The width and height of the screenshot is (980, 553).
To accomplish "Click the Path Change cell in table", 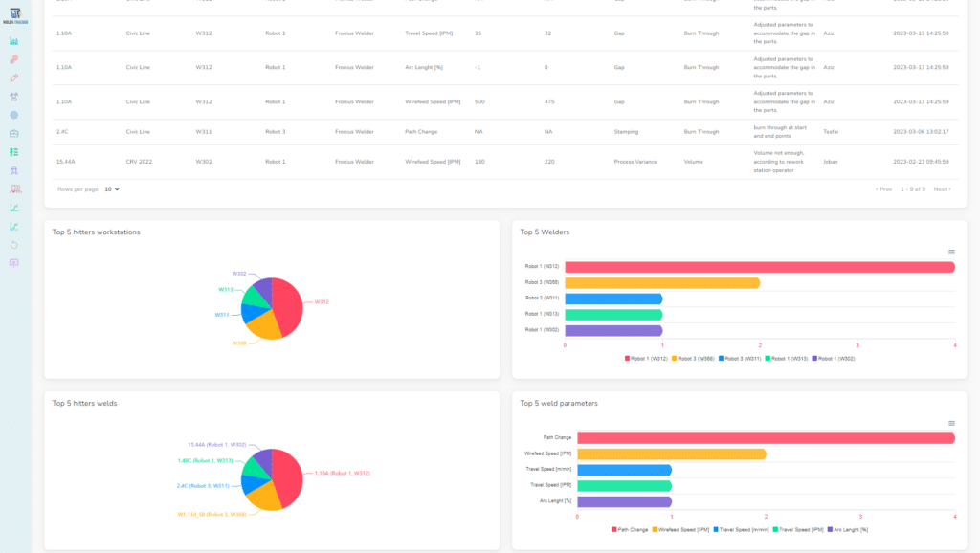I will (421, 132).
